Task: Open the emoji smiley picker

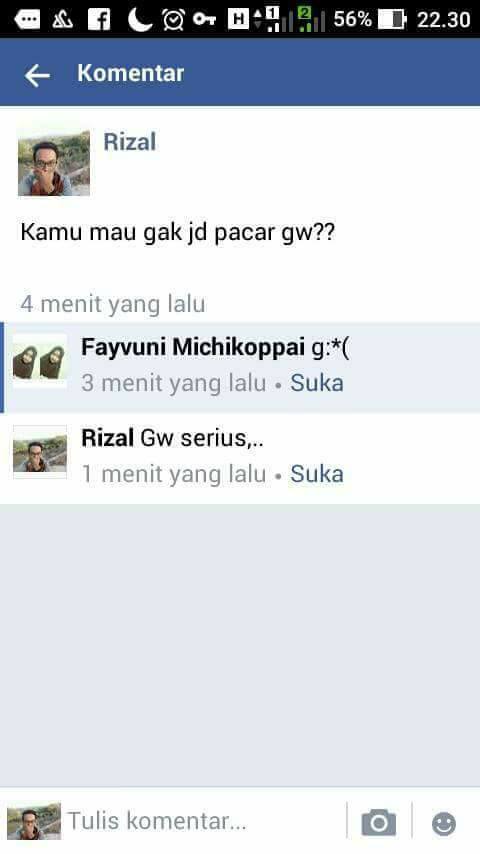Action: [443, 824]
